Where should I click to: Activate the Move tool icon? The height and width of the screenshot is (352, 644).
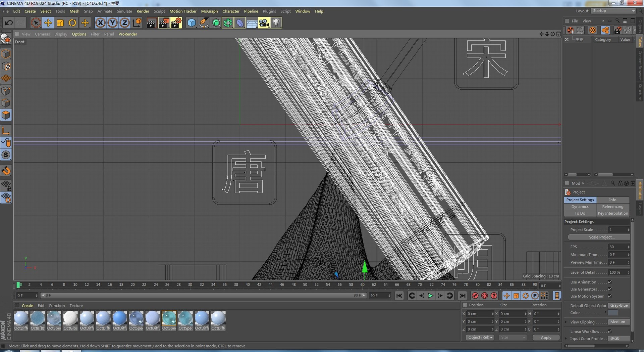click(48, 23)
